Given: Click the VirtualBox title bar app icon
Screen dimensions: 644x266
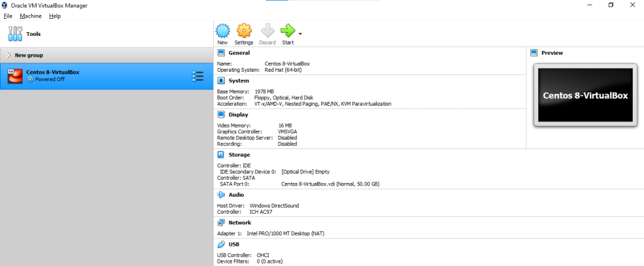Looking at the screenshot, I should click(5, 5).
